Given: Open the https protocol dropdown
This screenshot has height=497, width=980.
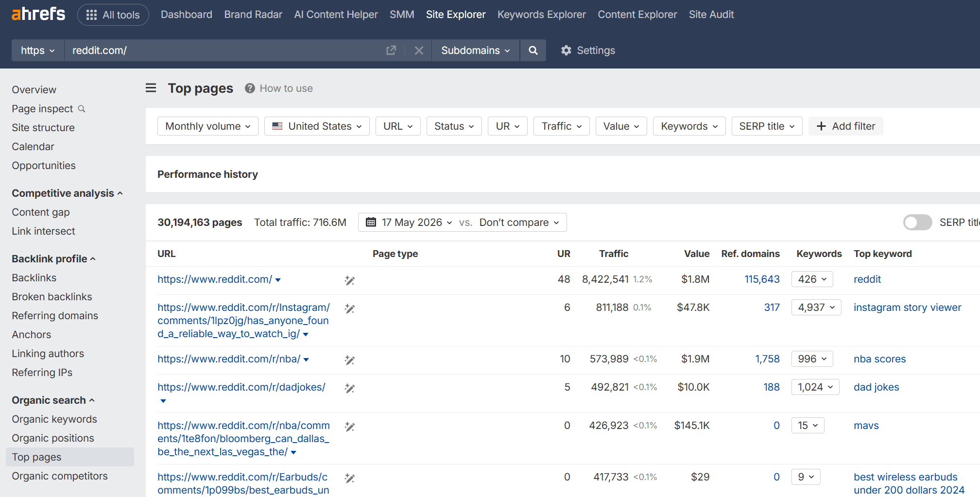Looking at the screenshot, I should 38,51.
